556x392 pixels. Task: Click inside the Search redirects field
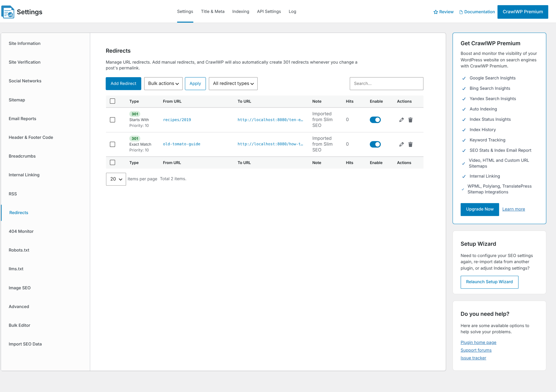[x=386, y=84]
